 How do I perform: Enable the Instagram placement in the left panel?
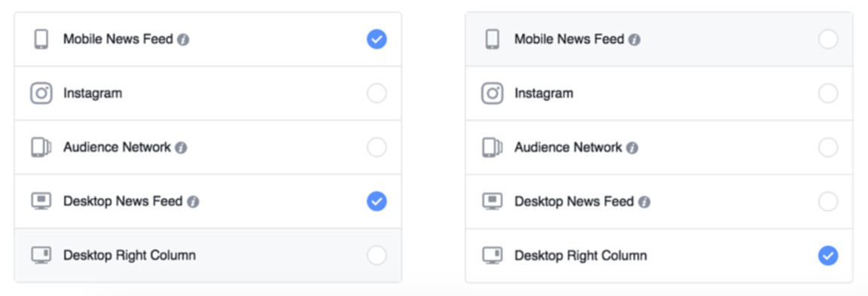click(x=377, y=93)
